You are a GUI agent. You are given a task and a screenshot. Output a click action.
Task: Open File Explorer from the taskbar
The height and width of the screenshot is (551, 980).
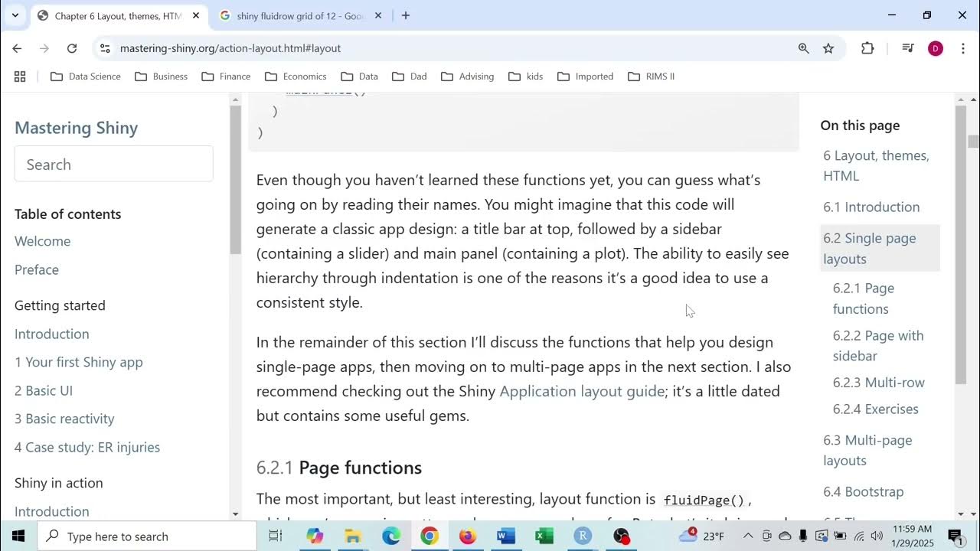pos(353,536)
